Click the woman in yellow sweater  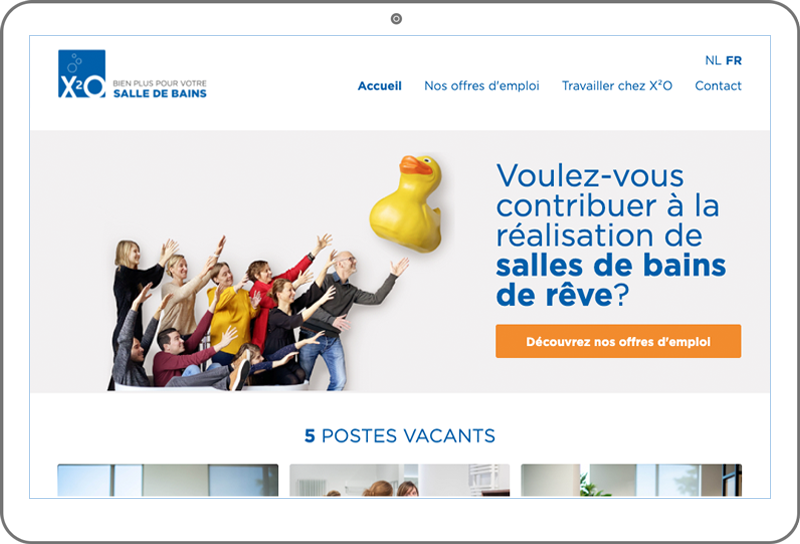[230, 311]
